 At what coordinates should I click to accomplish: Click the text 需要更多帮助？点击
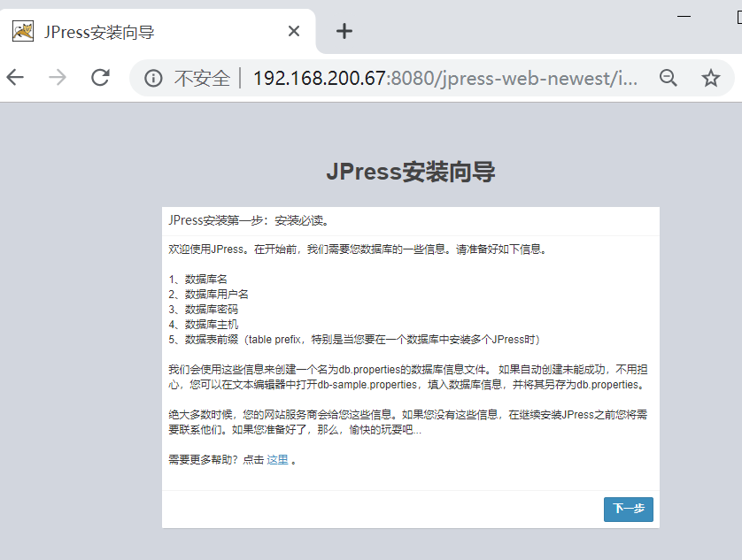[x=216, y=460]
